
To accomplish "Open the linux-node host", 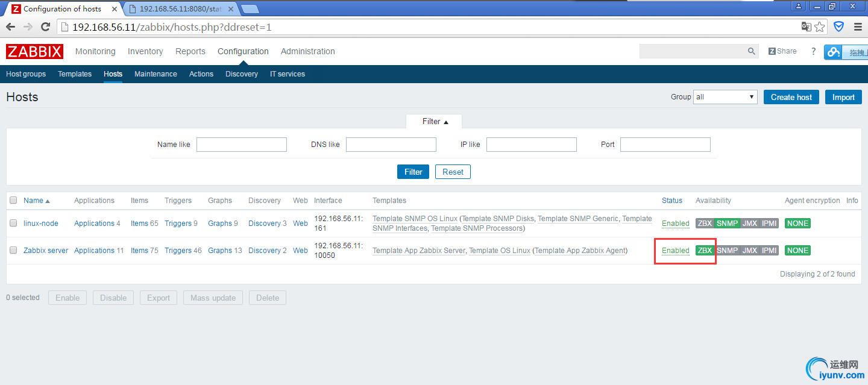I will coord(41,224).
